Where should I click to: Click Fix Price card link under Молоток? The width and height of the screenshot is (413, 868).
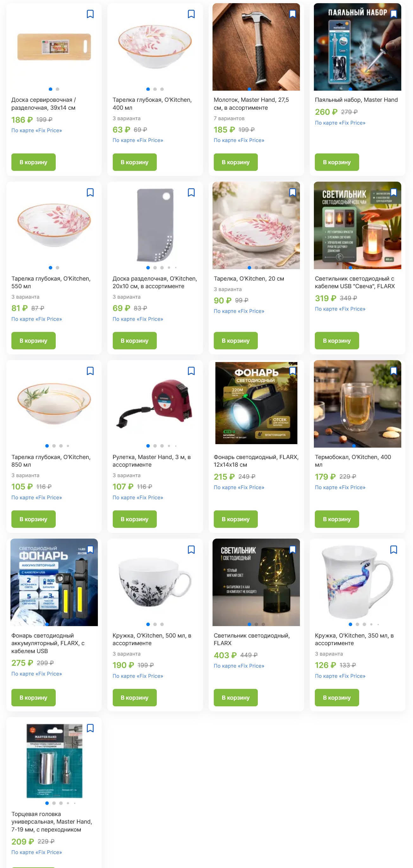[x=239, y=140]
